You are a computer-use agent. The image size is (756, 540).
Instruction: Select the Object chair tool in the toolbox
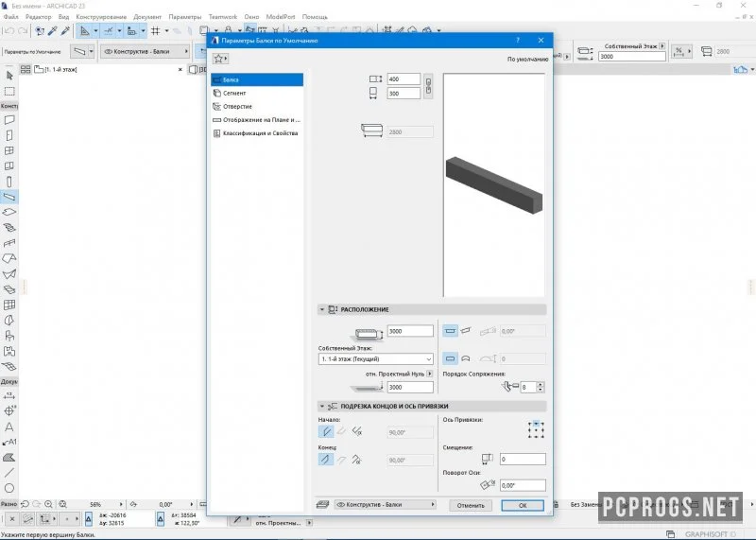click(x=9, y=336)
